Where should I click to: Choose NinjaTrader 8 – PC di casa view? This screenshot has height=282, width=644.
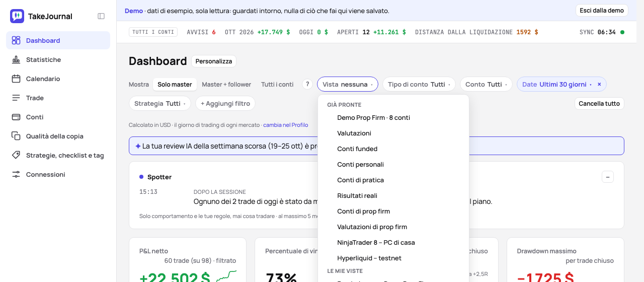(x=393, y=243)
